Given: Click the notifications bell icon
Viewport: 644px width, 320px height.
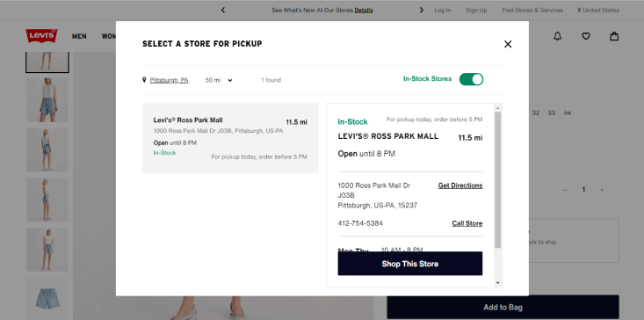Looking at the screenshot, I should point(557,36).
